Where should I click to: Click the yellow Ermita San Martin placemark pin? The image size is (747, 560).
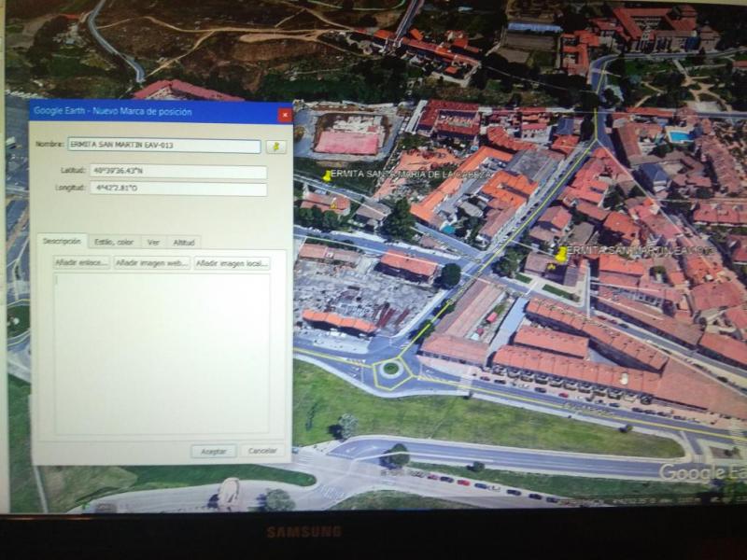560,253
